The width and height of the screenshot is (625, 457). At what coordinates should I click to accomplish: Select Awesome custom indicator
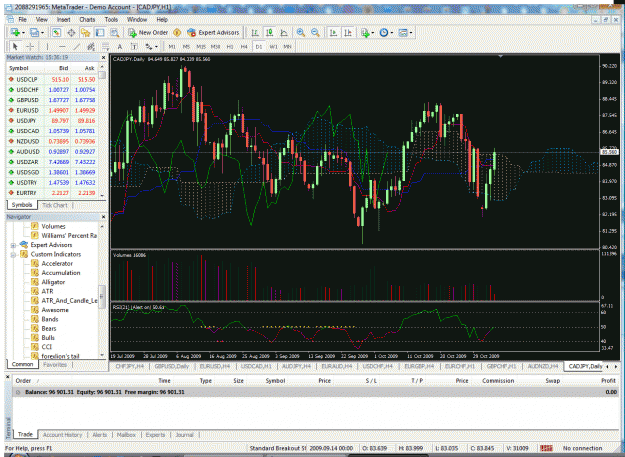point(55,310)
